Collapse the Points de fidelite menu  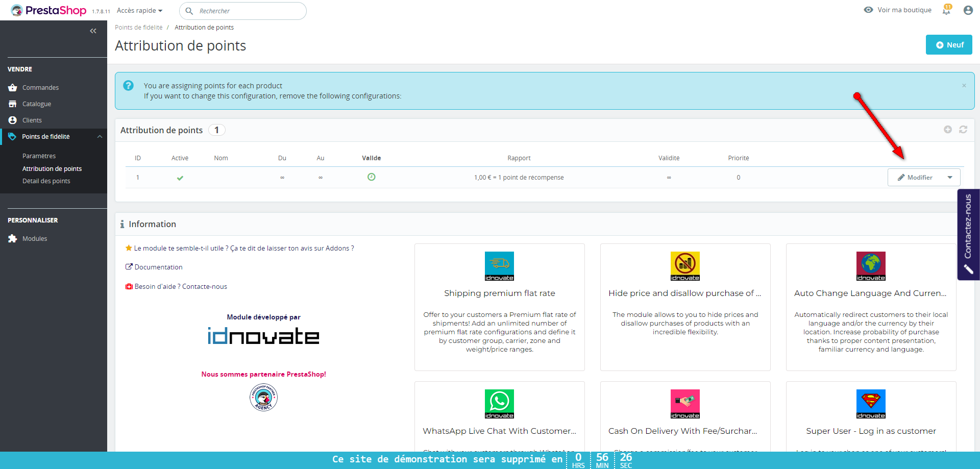100,137
